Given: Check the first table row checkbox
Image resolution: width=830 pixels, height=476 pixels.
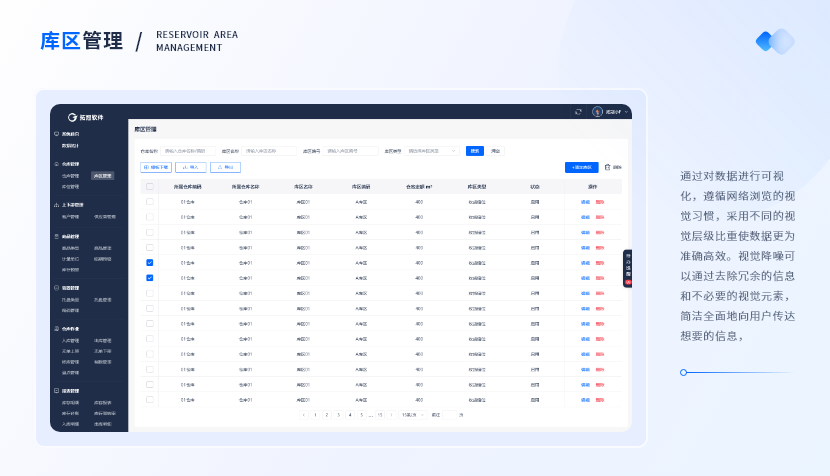Looking at the screenshot, I should [x=150, y=201].
